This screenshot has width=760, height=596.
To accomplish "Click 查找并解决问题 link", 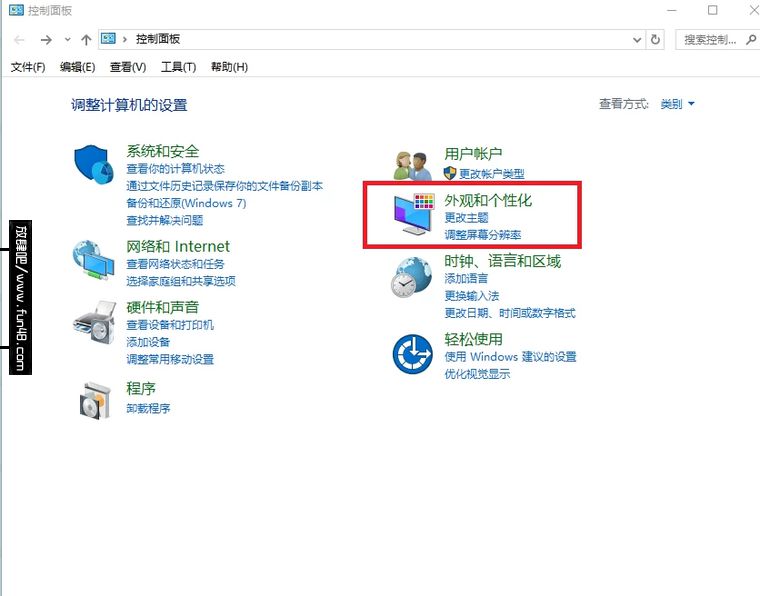I will coord(164,220).
